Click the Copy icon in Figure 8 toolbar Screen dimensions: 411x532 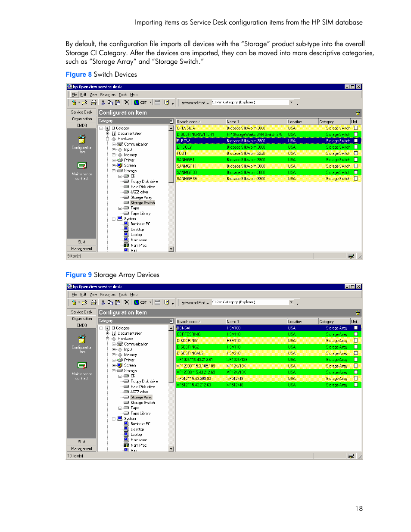point(110,103)
